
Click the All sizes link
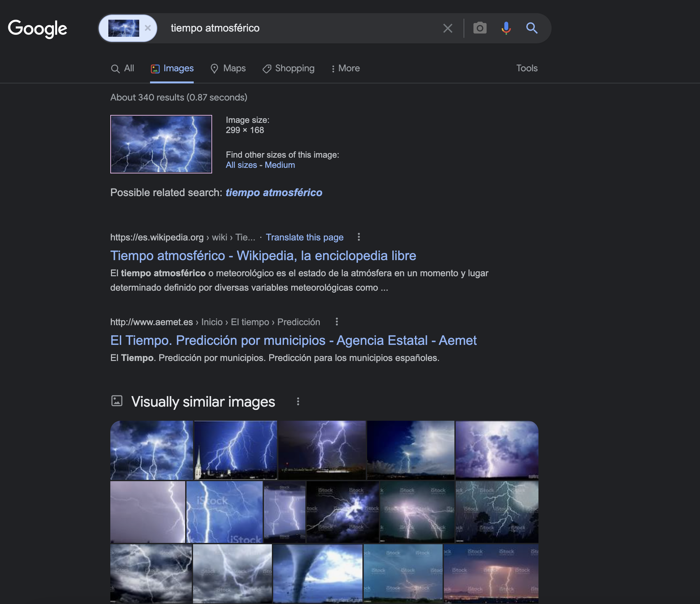pyautogui.click(x=241, y=165)
